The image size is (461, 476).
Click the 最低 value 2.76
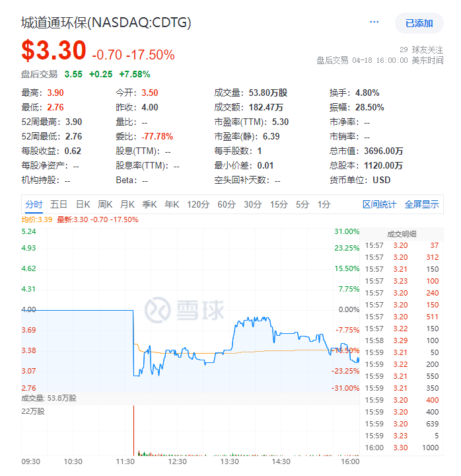click(55, 107)
